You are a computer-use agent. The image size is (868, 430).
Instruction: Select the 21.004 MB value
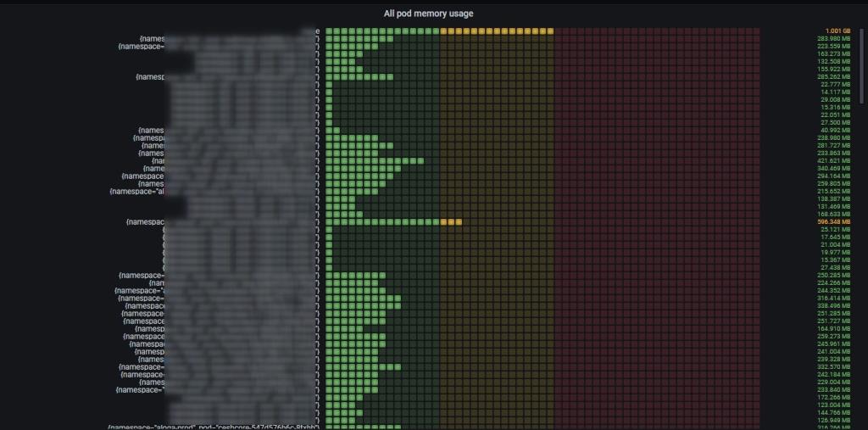click(x=835, y=244)
